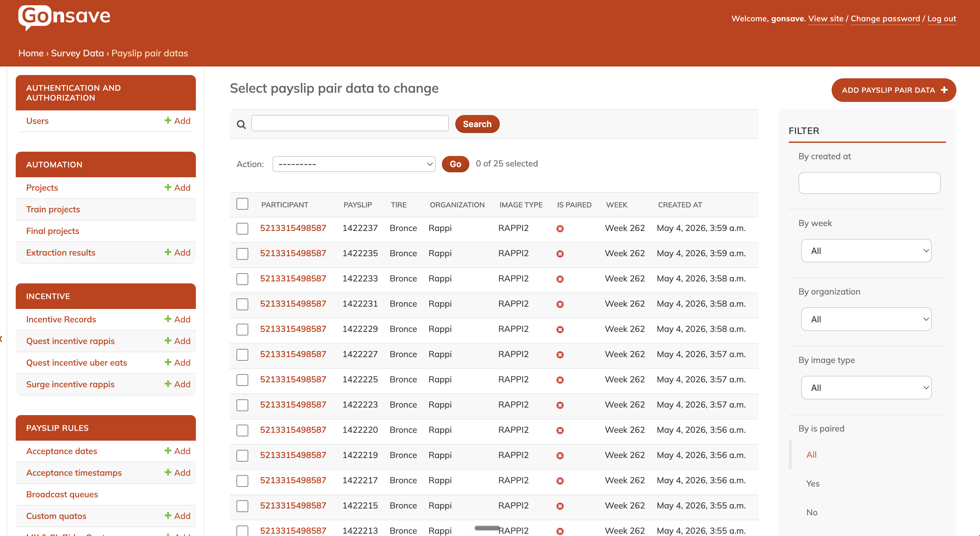This screenshot has height=536, width=980.
Task: Click the not-paired icon for payslip 1422217
Action: tap(560, 481)
